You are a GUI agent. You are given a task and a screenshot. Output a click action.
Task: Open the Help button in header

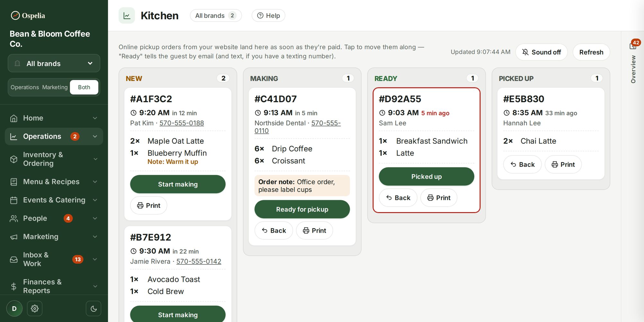[268, 15]
